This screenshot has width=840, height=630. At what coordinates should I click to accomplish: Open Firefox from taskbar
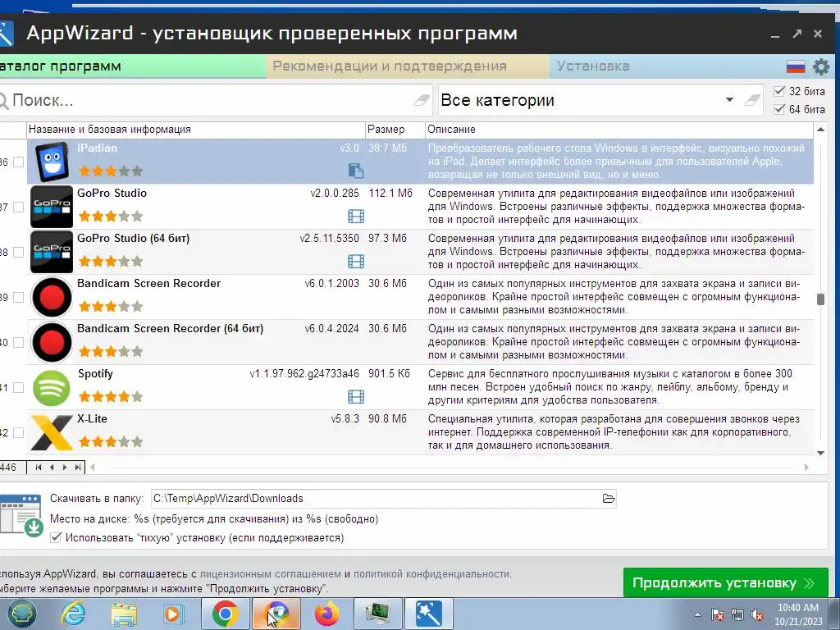326,614
